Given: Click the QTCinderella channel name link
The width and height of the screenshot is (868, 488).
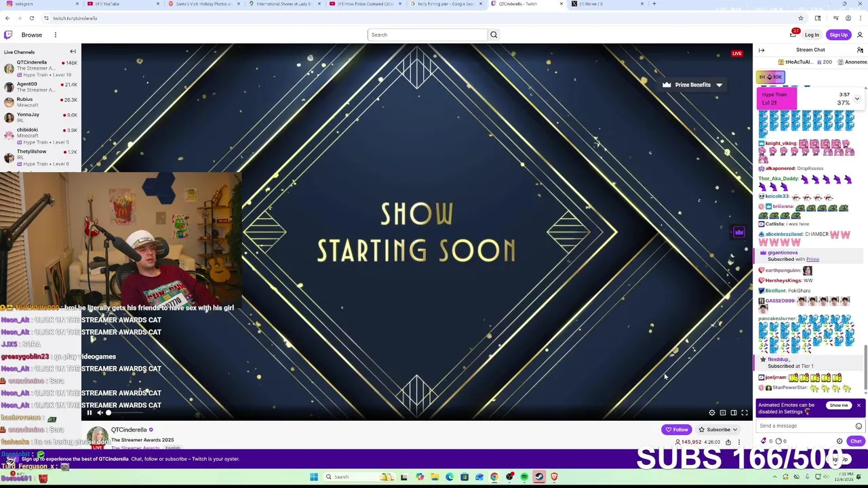Looking at the screenshot, I should [x=129, y=430].
